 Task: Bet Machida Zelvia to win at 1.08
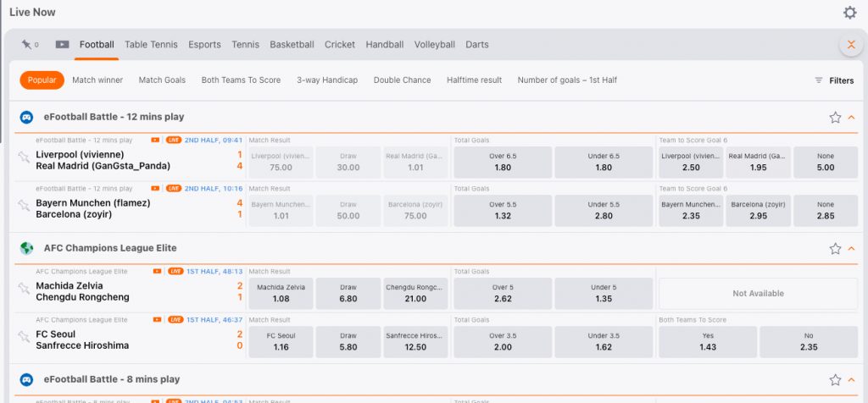[x=281, y=294]
